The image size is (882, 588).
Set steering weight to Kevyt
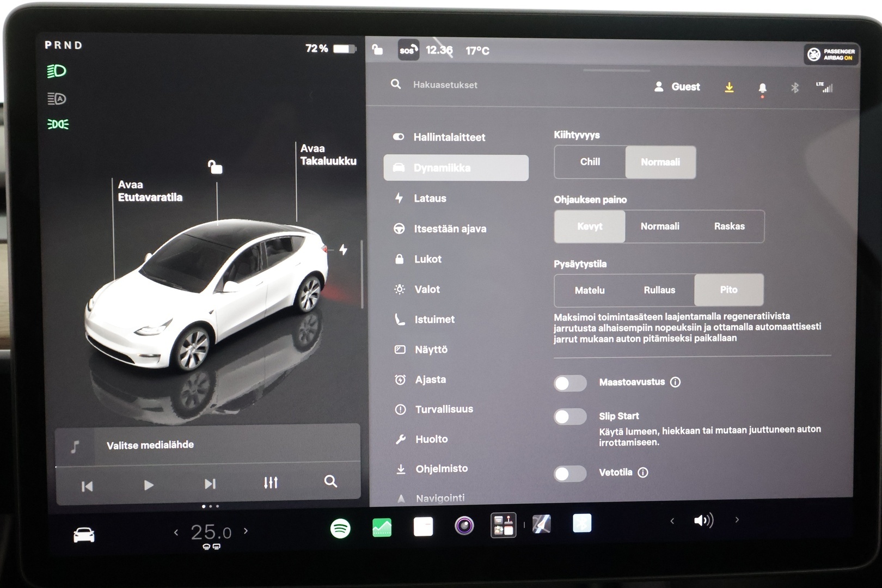[x=590, y=226]
